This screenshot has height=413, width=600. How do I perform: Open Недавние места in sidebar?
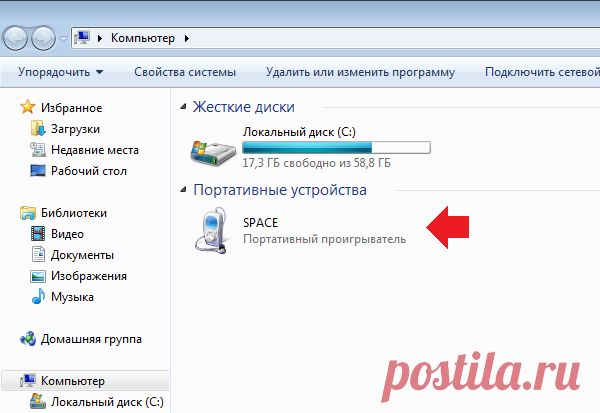coord(95,150)
